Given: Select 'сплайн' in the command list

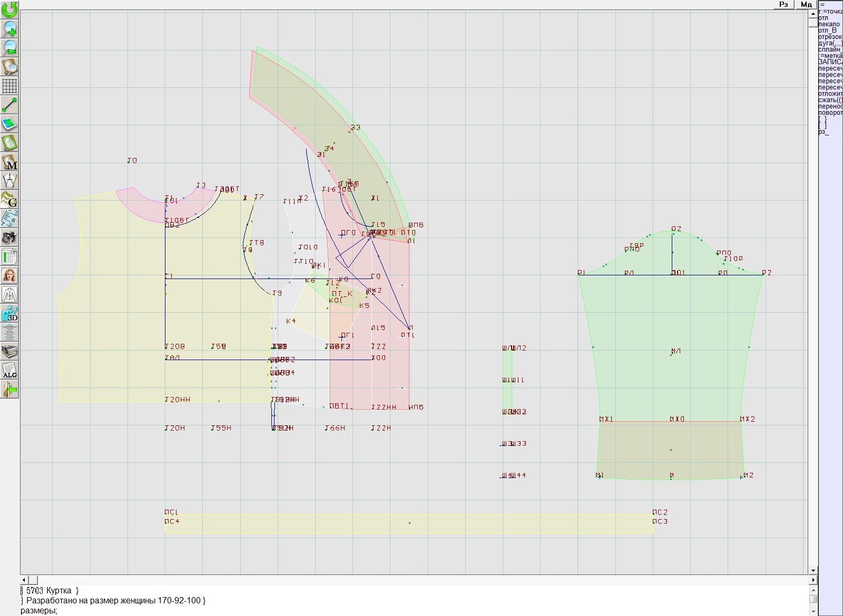Looking at the screenshot, I should (830, 49).
